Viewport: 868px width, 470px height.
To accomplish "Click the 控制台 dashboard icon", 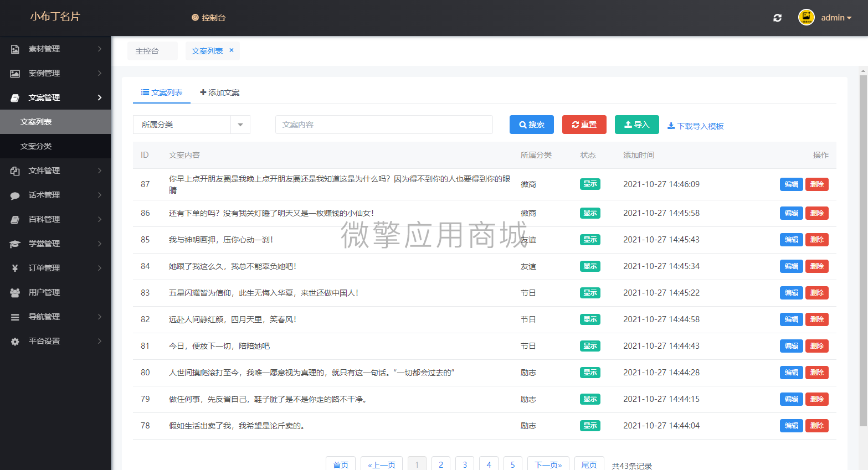I will point(195,18).
